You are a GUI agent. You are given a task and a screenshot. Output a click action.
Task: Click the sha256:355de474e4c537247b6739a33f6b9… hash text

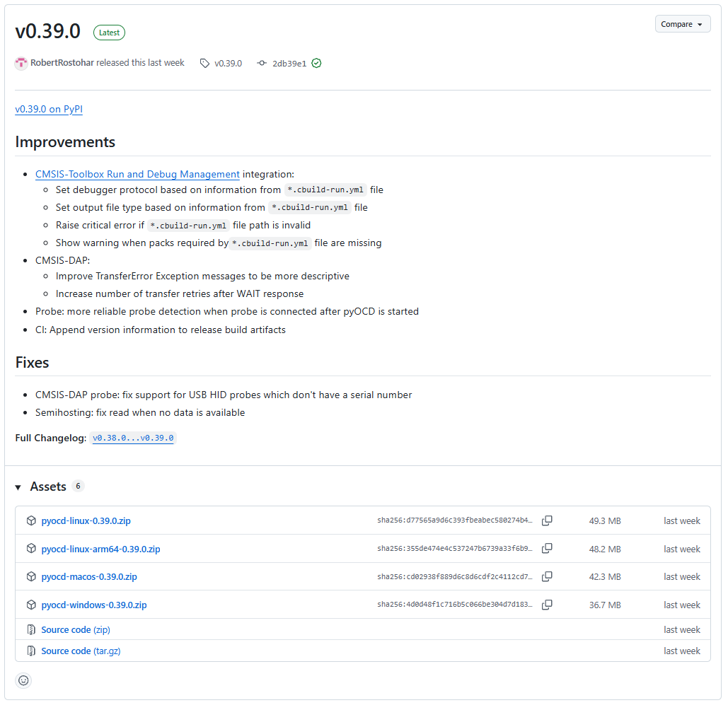tap(454, 549)
